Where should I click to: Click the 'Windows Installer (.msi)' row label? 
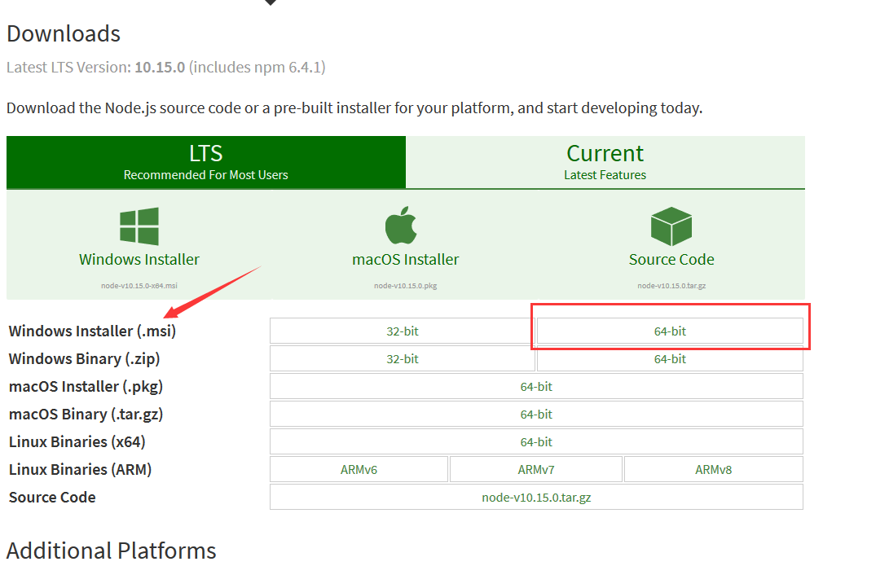click(x=92, y=331)
